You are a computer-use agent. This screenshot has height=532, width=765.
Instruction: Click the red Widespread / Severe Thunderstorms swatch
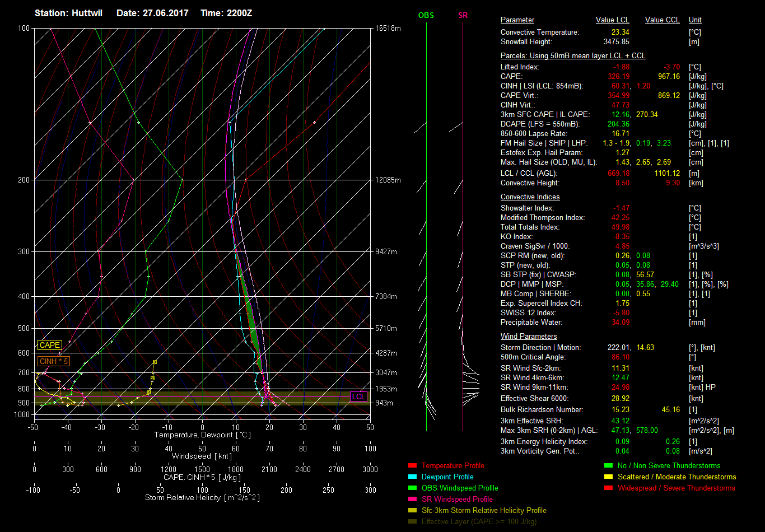tap(608, 488)
